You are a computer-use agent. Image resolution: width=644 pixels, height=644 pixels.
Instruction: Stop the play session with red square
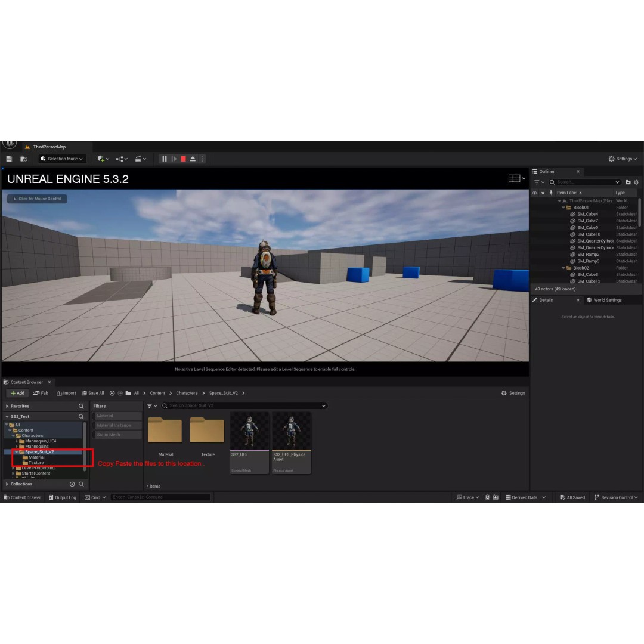(x=183, y=159)
